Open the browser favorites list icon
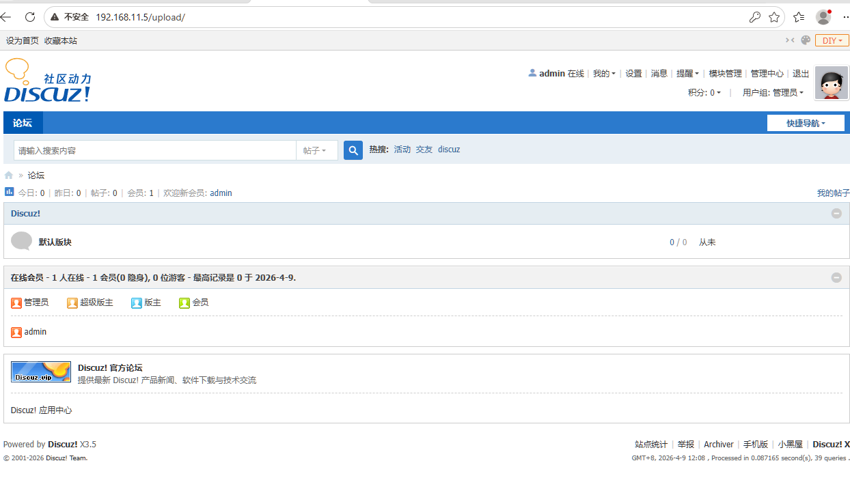 point(799,17)
